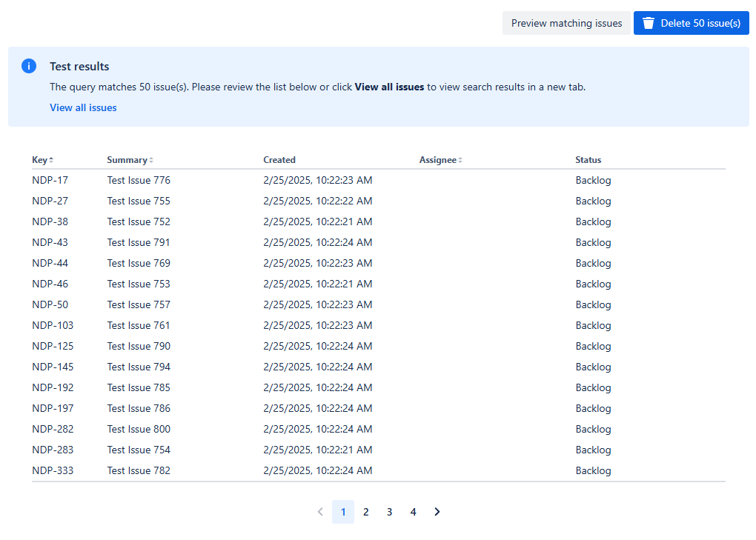Viewport: 756px width, 540px height.
Task: Jump to page 3 of results
Action: [x=390, y=512]
